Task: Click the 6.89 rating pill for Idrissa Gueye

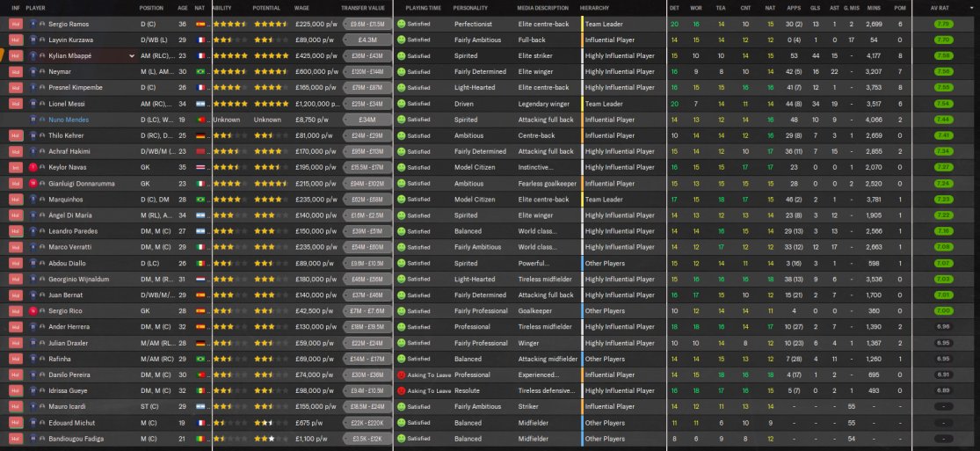Action: click(x=944, y=391)
